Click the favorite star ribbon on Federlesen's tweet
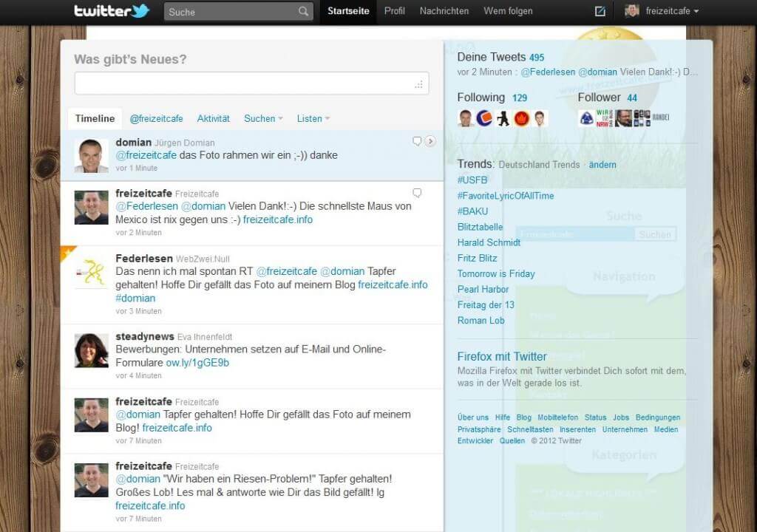The height and width of the screenshot is (532, 757). pos(67,252)
